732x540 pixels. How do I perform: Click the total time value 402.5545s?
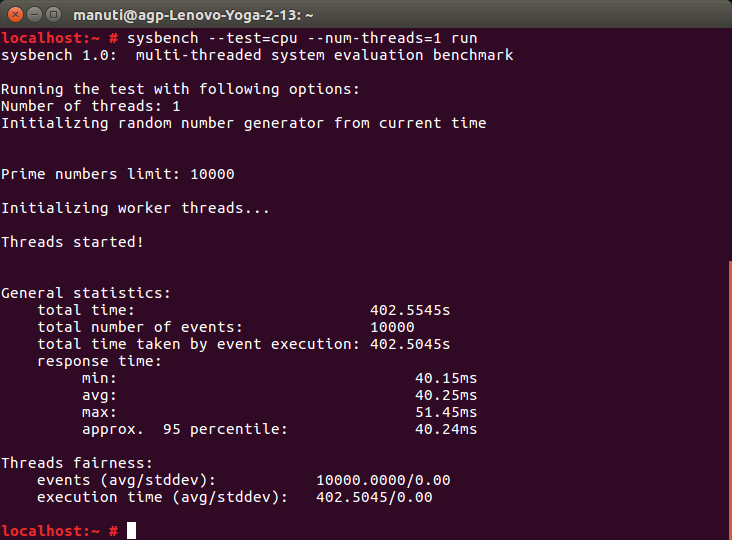(x=410, y=310)
